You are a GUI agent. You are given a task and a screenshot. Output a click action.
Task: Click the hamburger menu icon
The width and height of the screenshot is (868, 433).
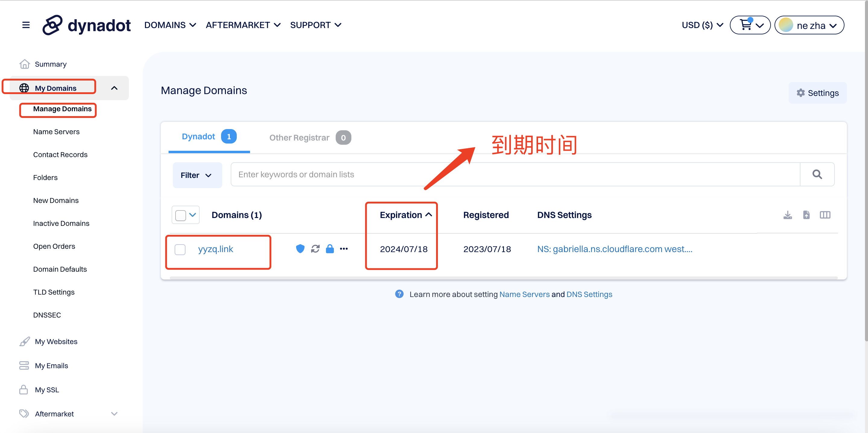26,25
